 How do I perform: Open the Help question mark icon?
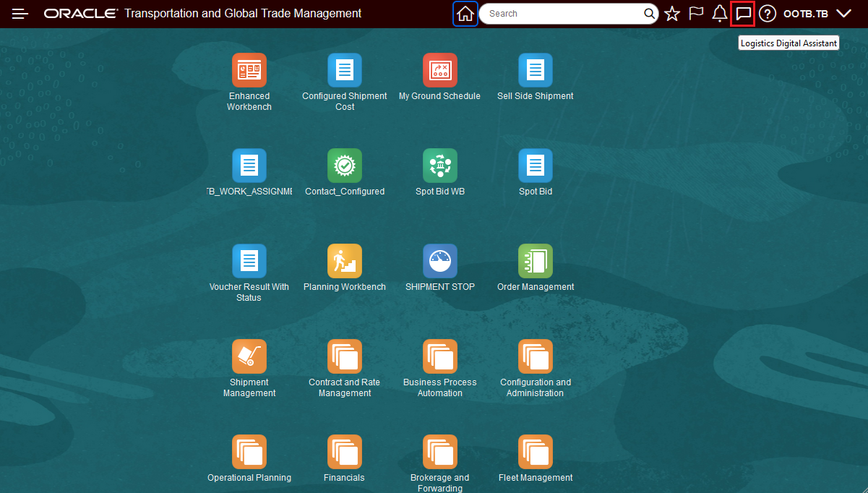pos(768,14)
